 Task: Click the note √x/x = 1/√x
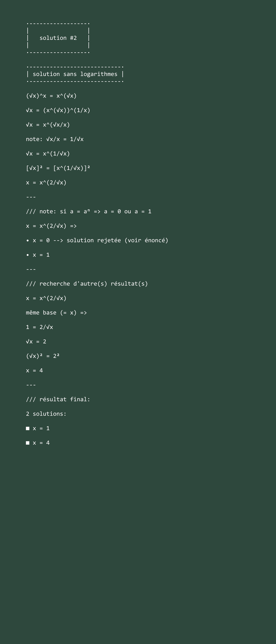tap(55, 139)
